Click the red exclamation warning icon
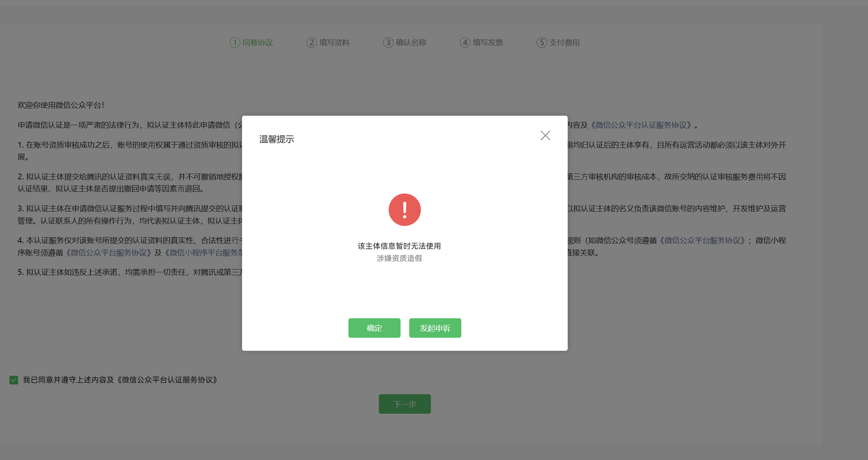This screenshot has width=868, height=460. [x=405, y=210]
